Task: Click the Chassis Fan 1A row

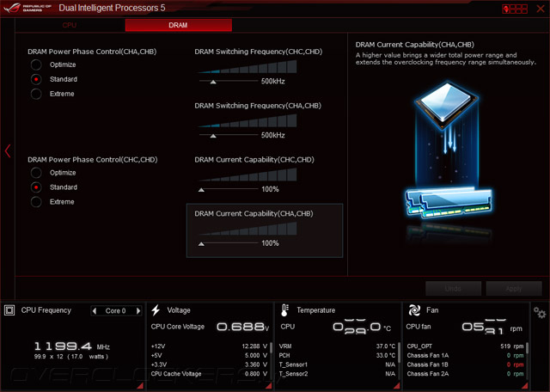Action: pos(465,356)
